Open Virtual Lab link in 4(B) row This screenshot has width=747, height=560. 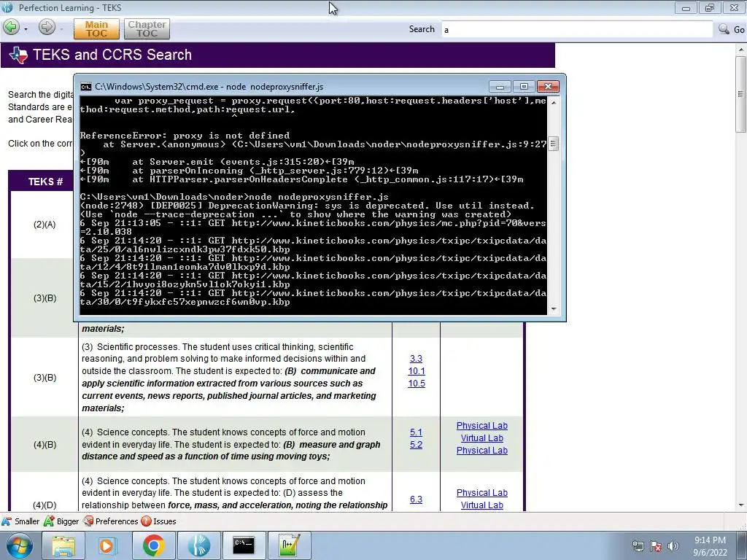point(481,438)
